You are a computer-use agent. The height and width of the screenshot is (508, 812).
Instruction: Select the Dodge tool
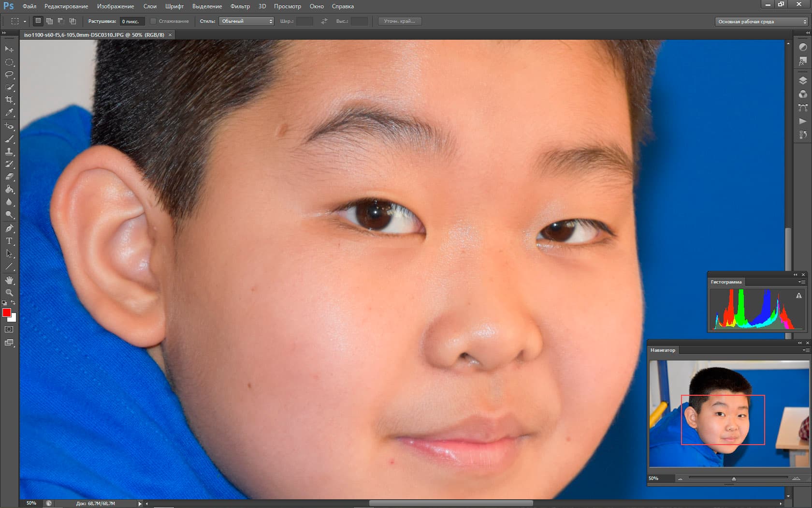(x=9, y=214)
